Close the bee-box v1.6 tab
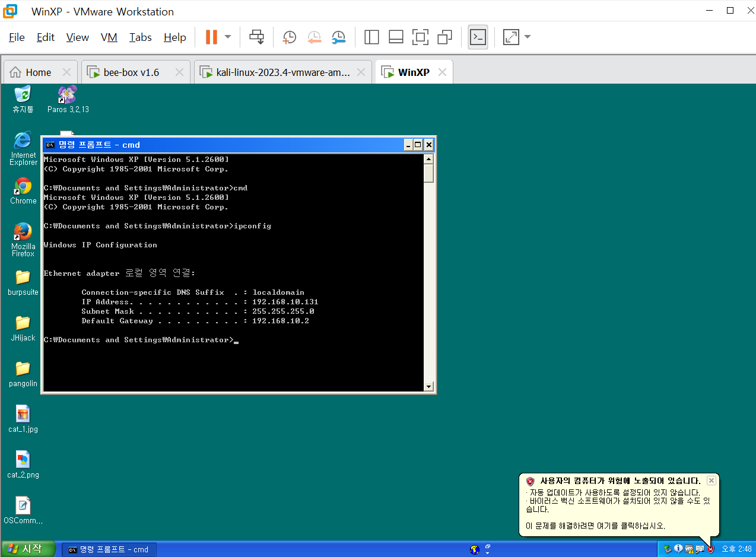 (x=179, y=72)
